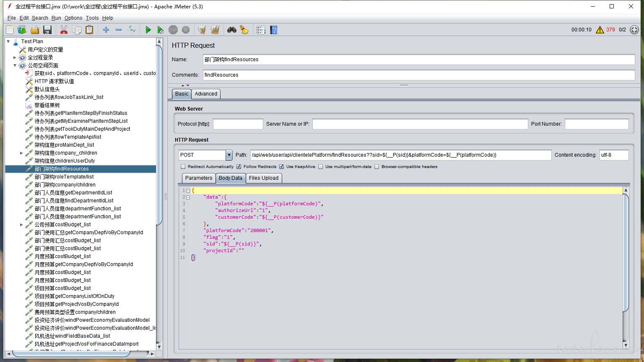Select the 察看结果树 listener node

pyautogui.click(x=47, y=105)
